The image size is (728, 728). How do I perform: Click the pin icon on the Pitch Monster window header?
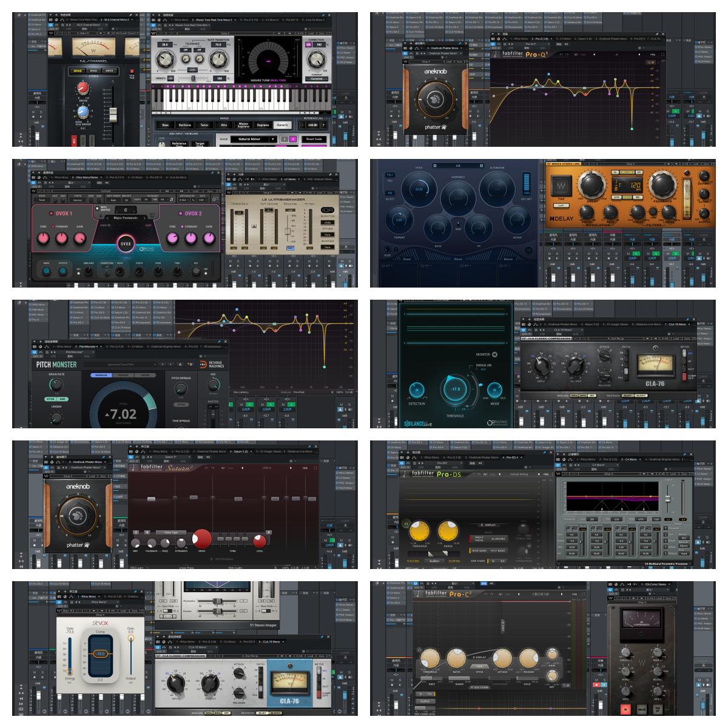[219, 342]
